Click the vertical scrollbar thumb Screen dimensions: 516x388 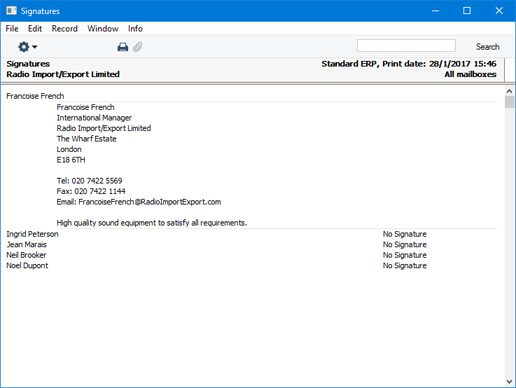(x=509, y=102)
